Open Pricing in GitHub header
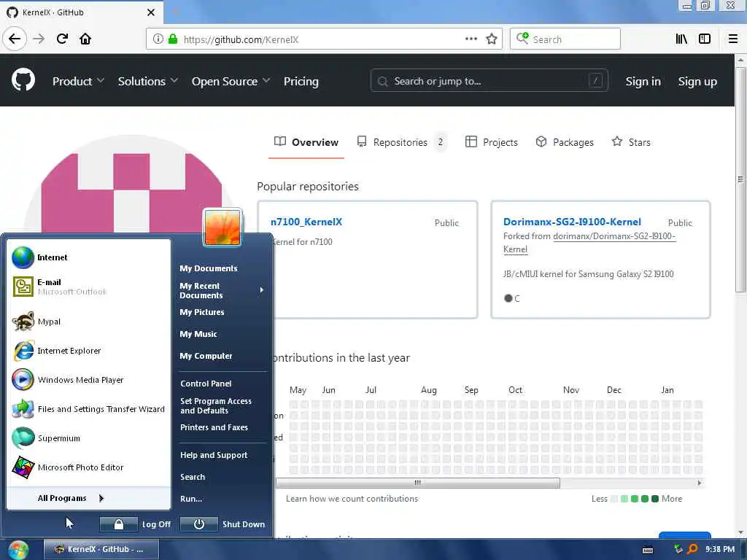This screenshot has width=747, height=560. pos(301,82)
